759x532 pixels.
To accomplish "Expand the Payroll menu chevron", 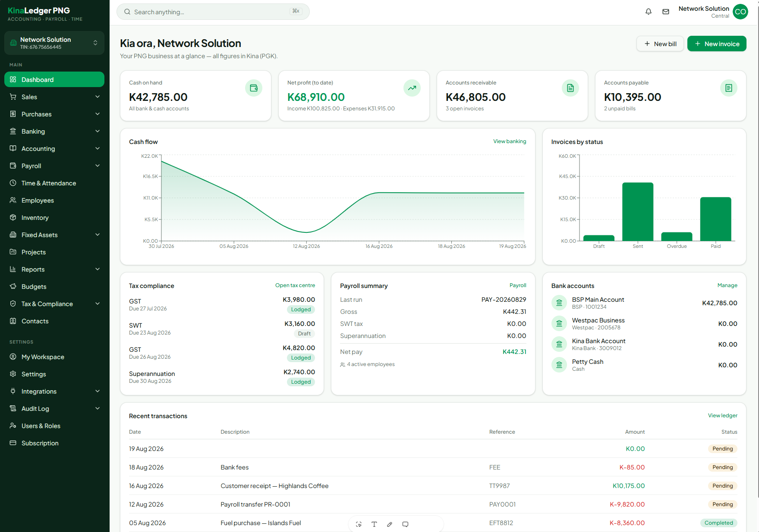I will click(x=98, y=166).
